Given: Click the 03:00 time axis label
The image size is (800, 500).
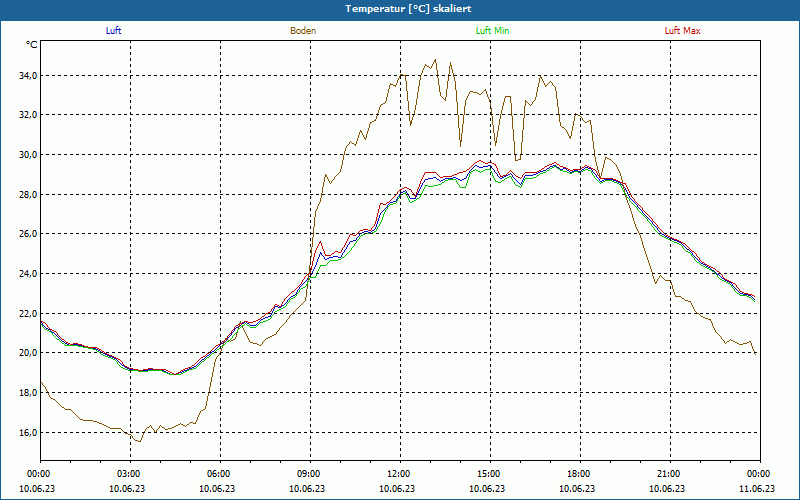Looking at the screenshot, I should 131,474.
